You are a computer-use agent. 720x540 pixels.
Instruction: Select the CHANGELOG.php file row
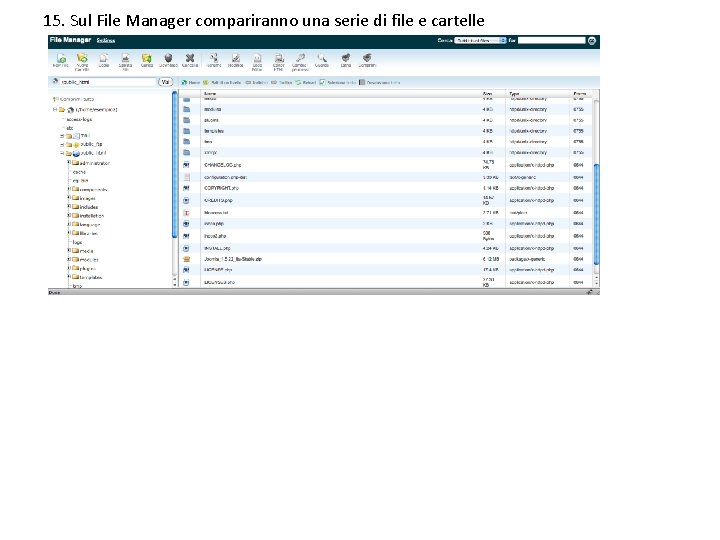[x=386, y=165]
